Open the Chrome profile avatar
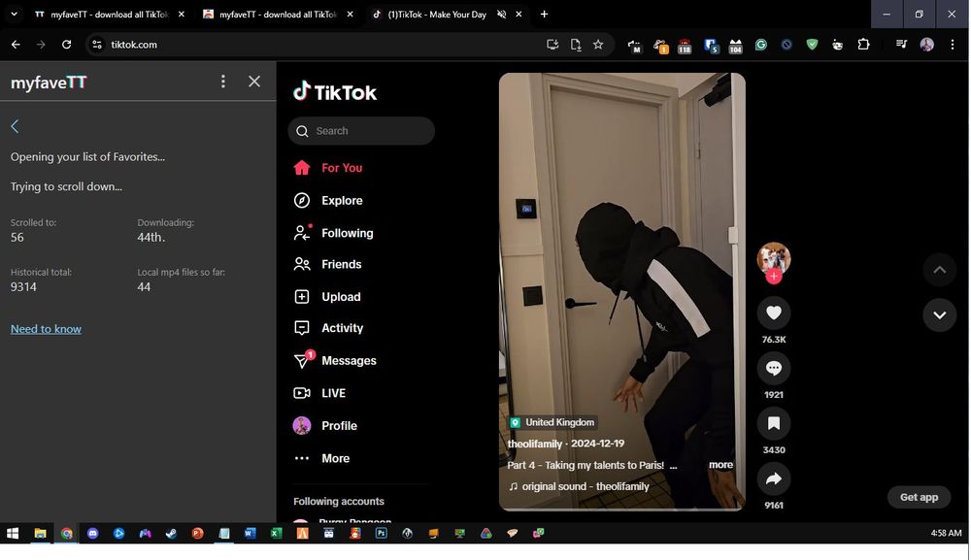The width and height of the screenshot is (971, 560). [x=926, y=45]
